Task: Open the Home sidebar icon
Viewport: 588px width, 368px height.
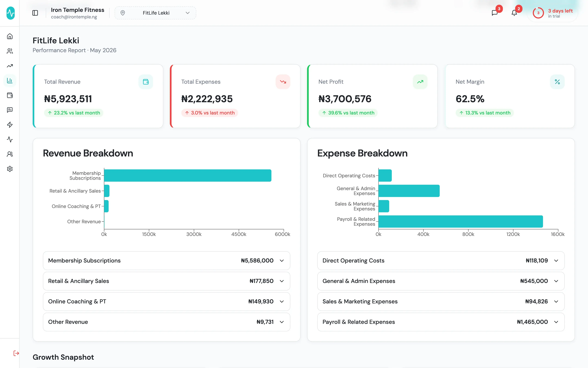Action: (x=10, y=36)
